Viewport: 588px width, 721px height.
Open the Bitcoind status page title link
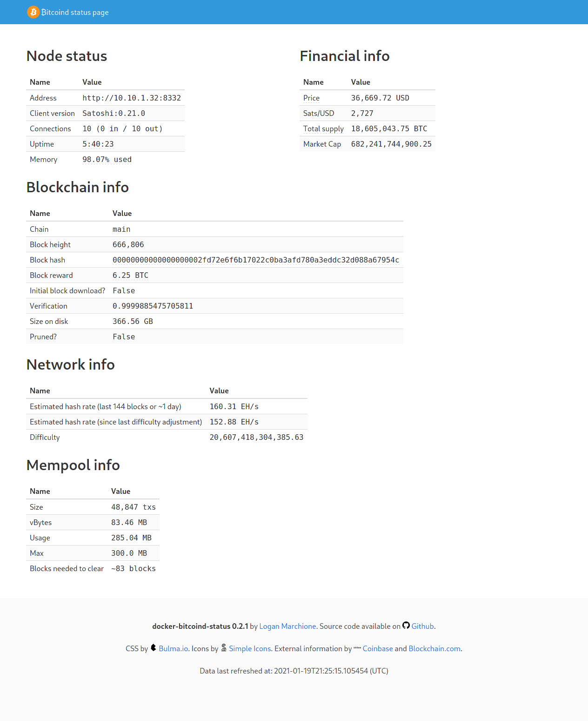pos(75,12)
